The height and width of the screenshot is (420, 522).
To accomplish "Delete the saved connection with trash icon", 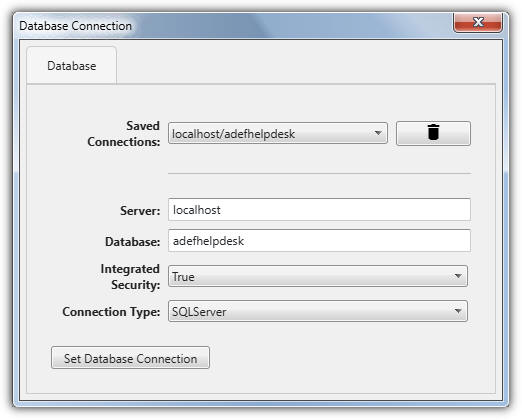I will 433,133.
